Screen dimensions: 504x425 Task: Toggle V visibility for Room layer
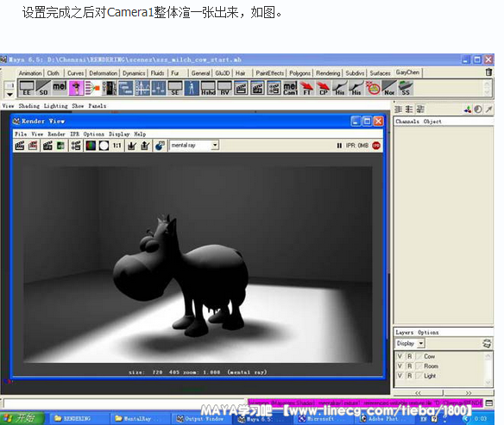pos(400,366)
